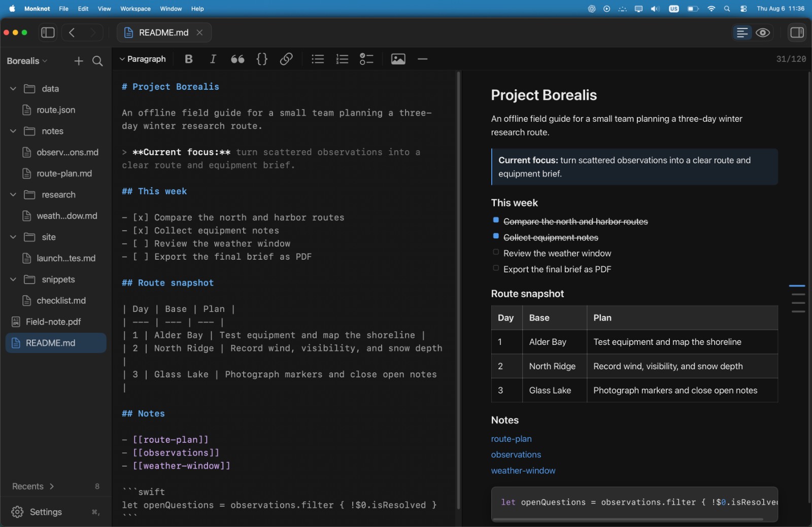Viewport: 812px width, 527px height.
Task: Click the volume icon in menu bar
Action: click(655, 9)
